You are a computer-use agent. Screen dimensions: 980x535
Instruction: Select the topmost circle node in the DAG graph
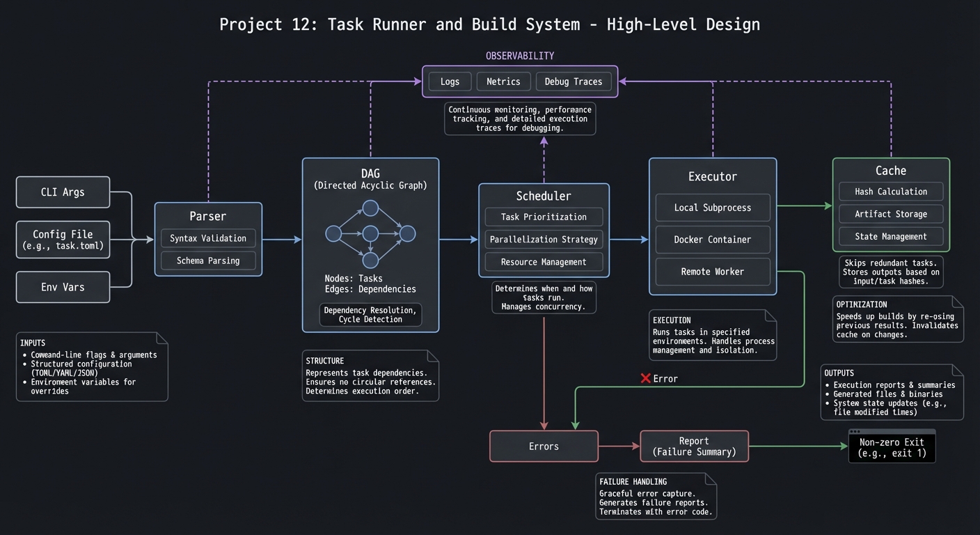[370, 208]
